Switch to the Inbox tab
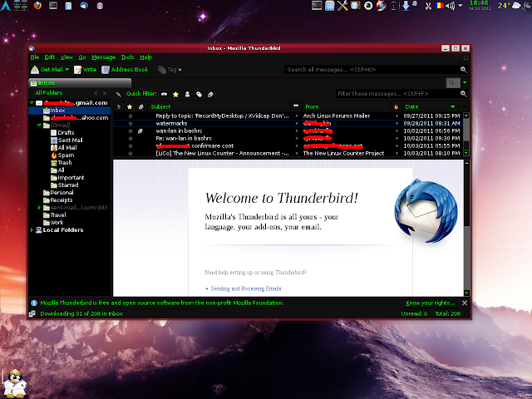This screenshot has height=399, width=532. click(80, 83)
